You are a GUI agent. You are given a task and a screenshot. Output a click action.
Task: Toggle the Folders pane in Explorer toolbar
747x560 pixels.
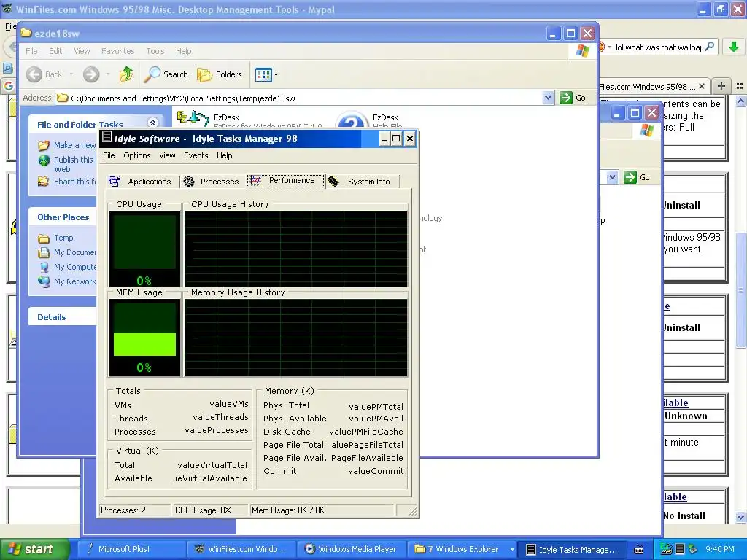(x=220, y=74)
